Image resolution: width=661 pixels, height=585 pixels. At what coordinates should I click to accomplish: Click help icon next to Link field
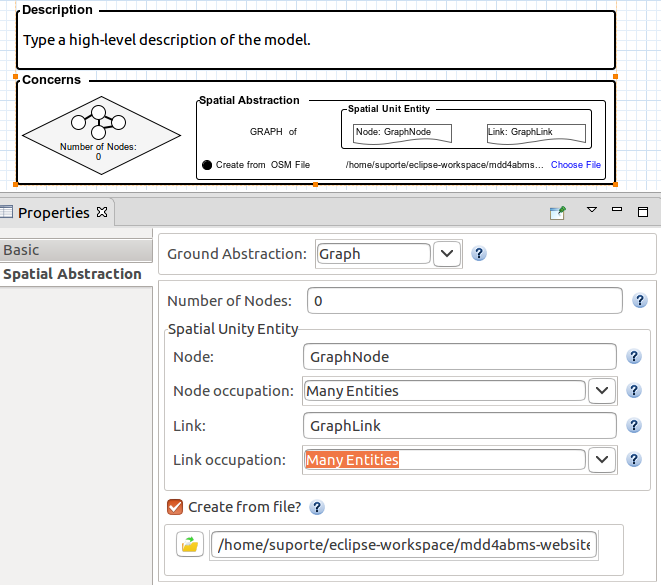coord(633,426)
